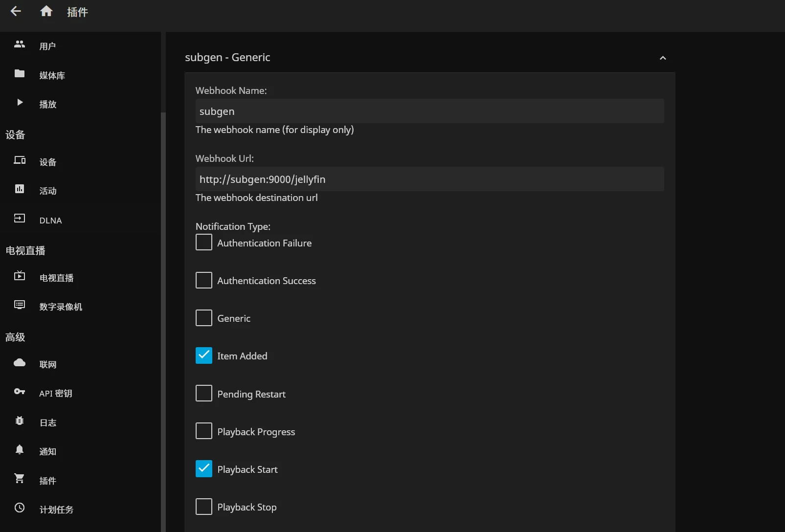Click the media library folder icon
The image size is (785, 532).
pos(20,74)
